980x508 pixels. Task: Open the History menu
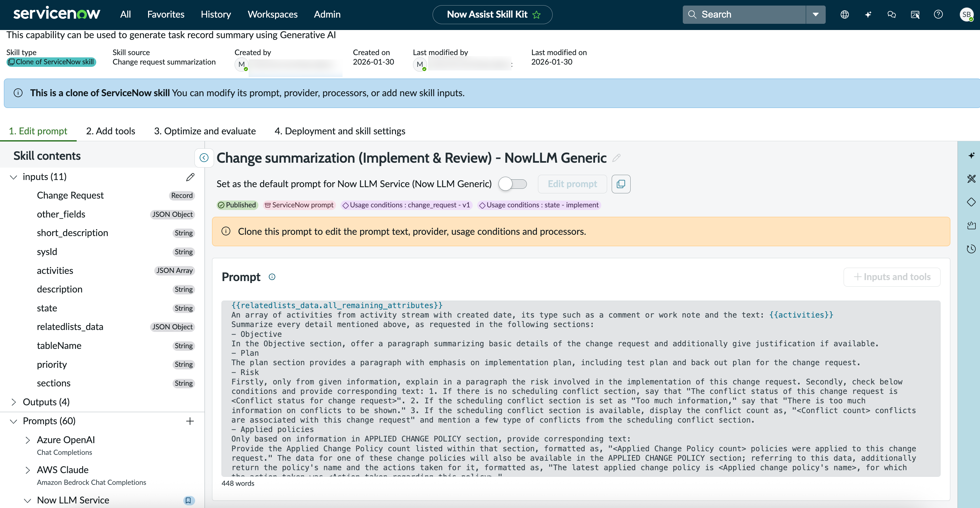click(216, 14)
